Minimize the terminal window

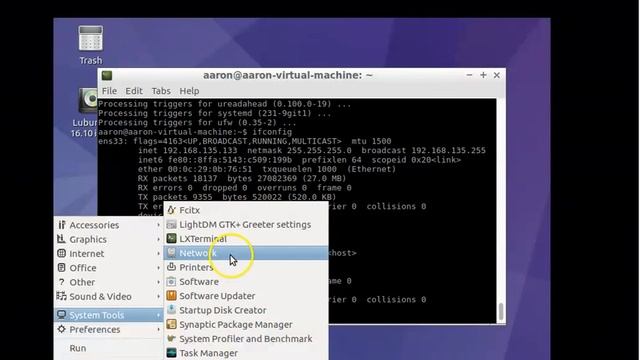(469, 75)
